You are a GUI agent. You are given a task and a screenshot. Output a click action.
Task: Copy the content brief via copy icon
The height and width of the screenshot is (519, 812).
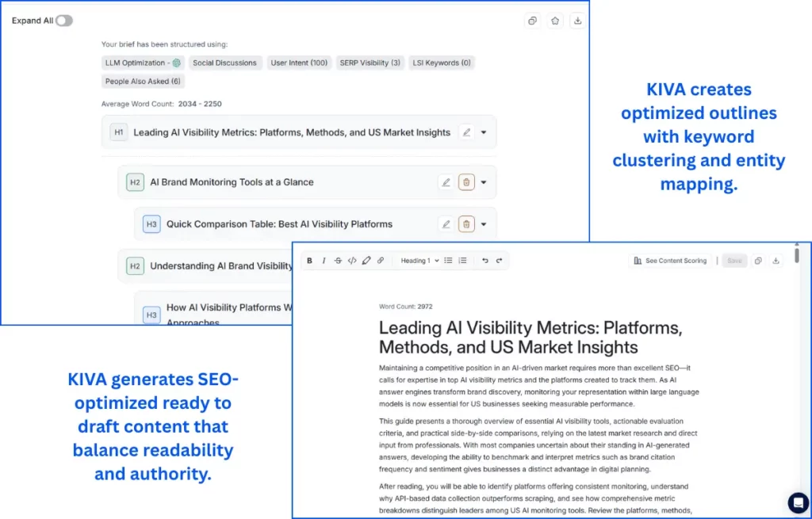pyautogui.click(x=532, y=21)
